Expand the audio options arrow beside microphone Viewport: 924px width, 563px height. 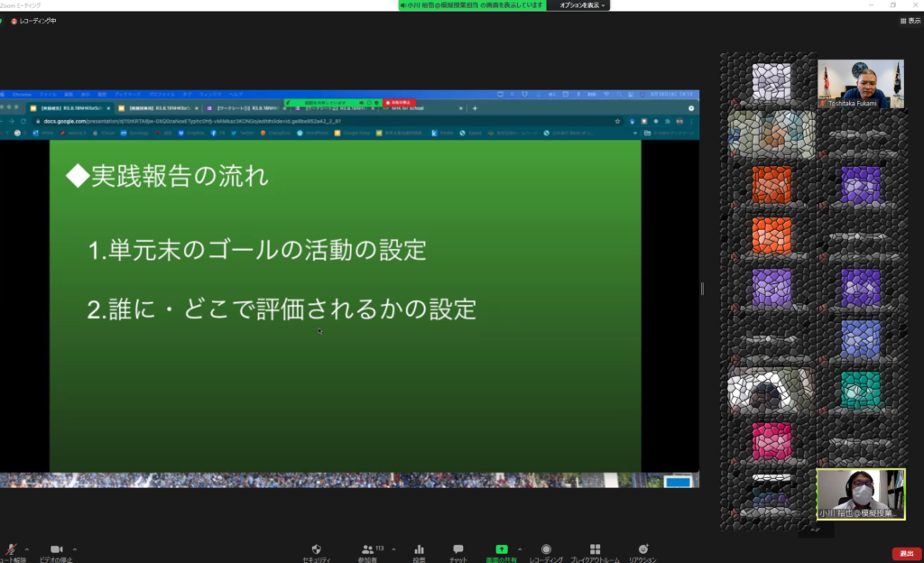click(x=26, y=549)
